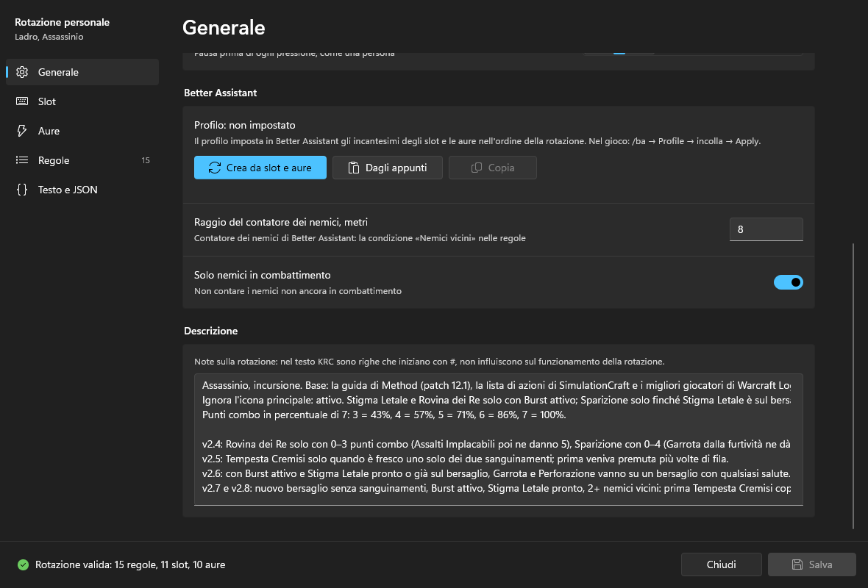Viewport: 868px width, 588px height.
Task: Click the keyboard icon beside Slot
Action: pyautogui.click(x=22, y=101)
